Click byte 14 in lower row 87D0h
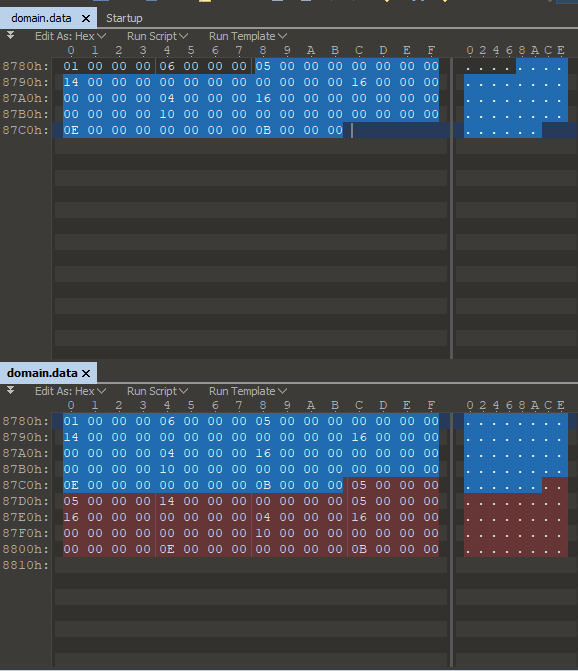The image size is (578, 671). point(167,501)
